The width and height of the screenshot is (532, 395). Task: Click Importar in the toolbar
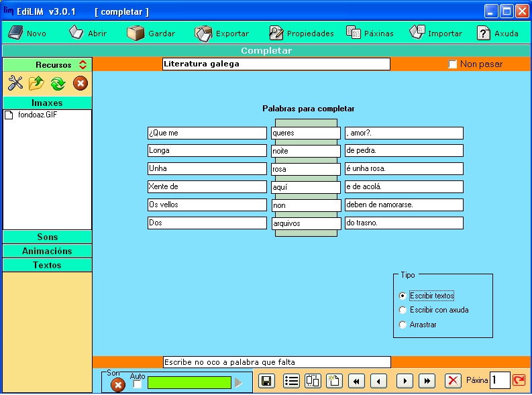[x=435, y=33]
